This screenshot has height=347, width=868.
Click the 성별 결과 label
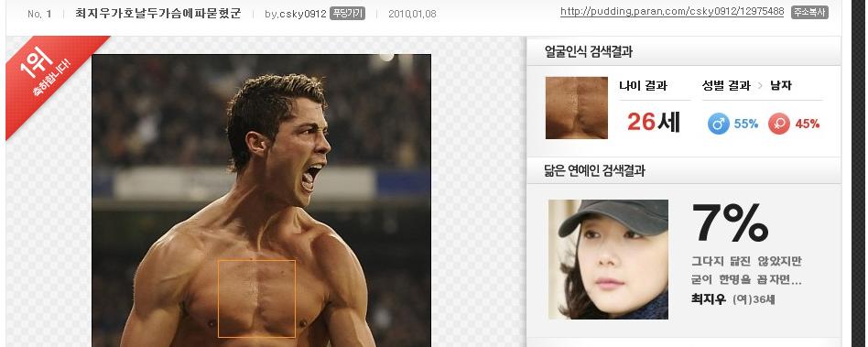(x=726, y=85)
